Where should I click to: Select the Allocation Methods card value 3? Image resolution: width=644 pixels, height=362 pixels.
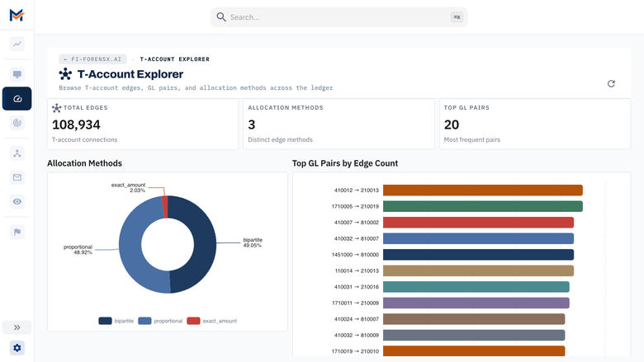pos(251,125)
